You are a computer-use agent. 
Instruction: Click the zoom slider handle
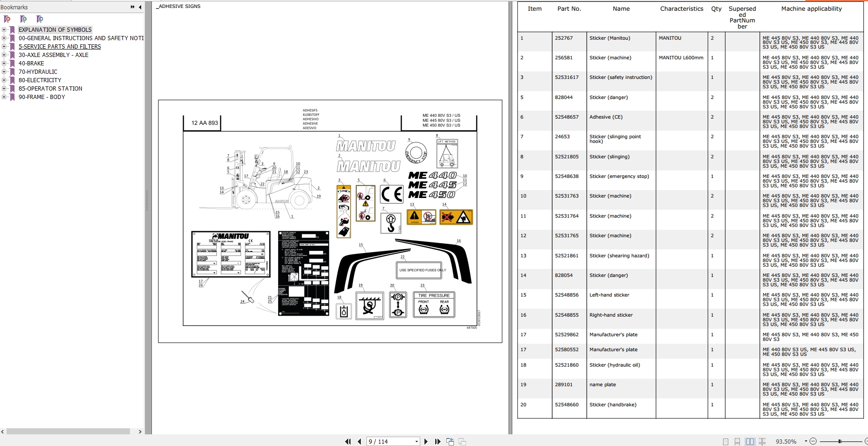click(839, 441)
